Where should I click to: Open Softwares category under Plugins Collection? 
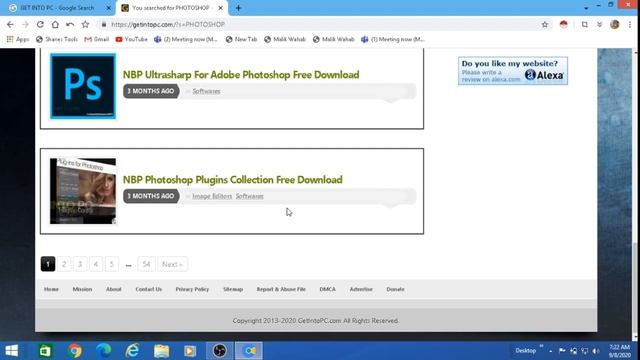tap(249, 196)
